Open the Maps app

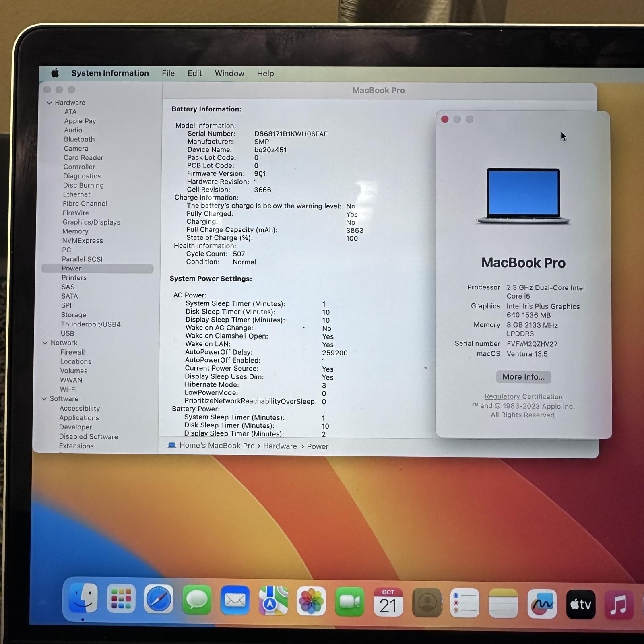tap(273, 601)
